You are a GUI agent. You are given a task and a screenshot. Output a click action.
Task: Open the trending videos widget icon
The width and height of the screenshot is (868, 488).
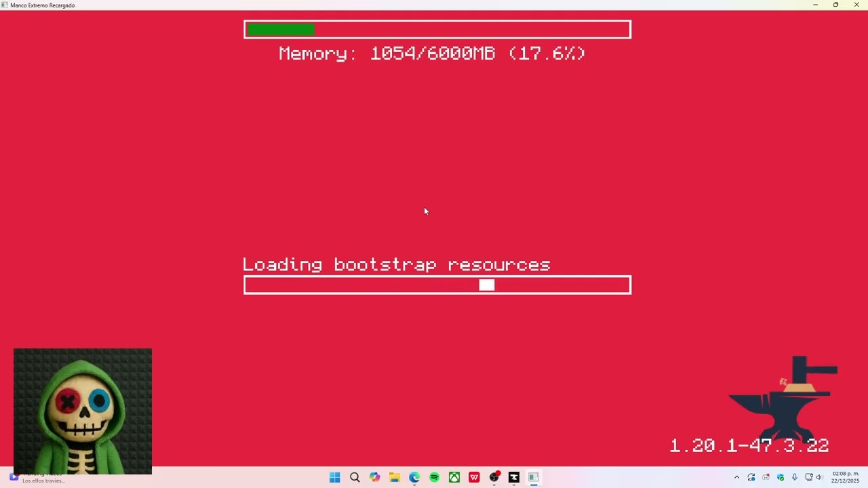[14, 477]
